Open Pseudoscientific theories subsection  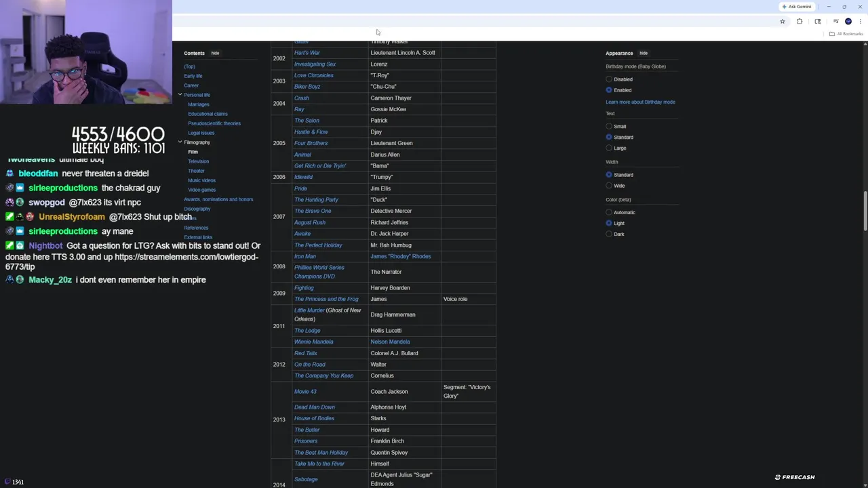[x=214, y=123]
